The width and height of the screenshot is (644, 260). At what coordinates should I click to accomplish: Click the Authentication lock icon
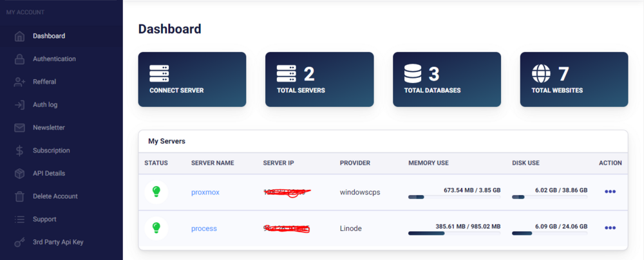(20, 59)
